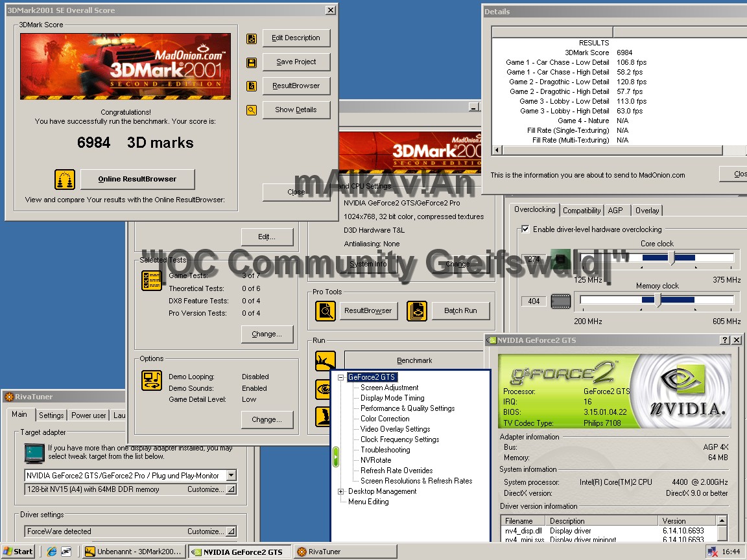Click the Filename column header in driver list

tap(523, 521)
